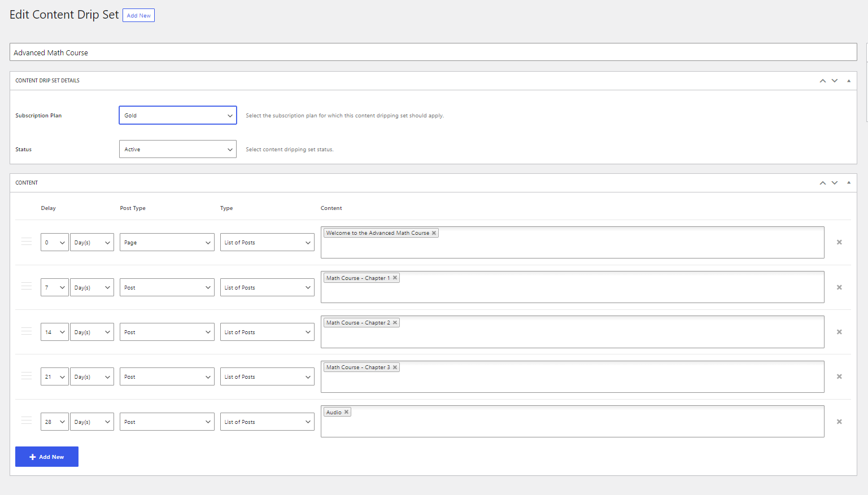Click the content field containing Chapter 2 tag
Screen dimensions: 868x495
click(x=573, y=332)
